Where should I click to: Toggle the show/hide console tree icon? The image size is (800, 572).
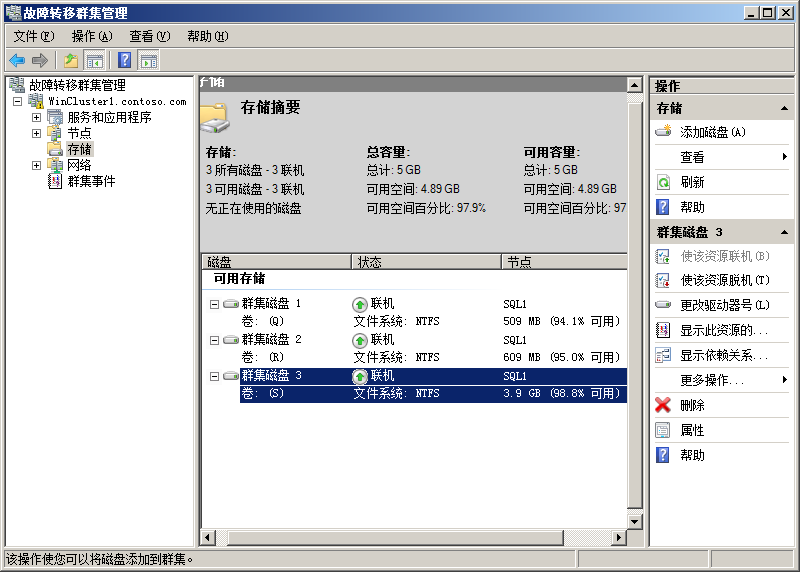[x=95, y=61]
